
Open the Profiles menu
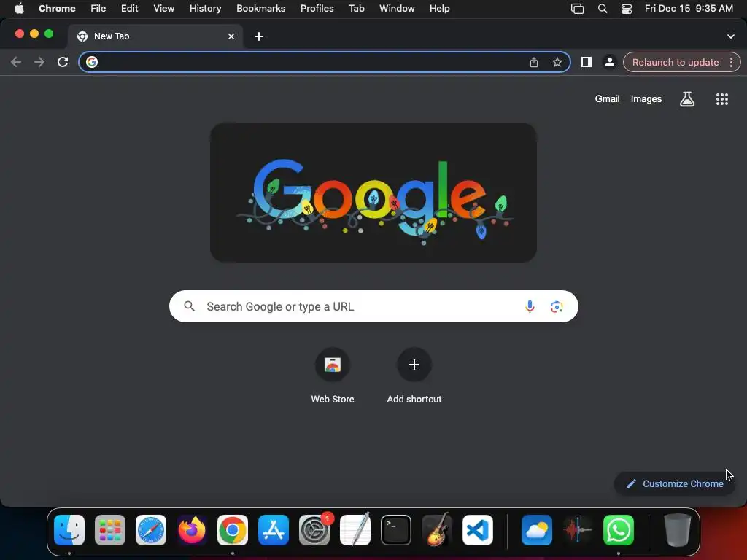[x=317, y=9]
